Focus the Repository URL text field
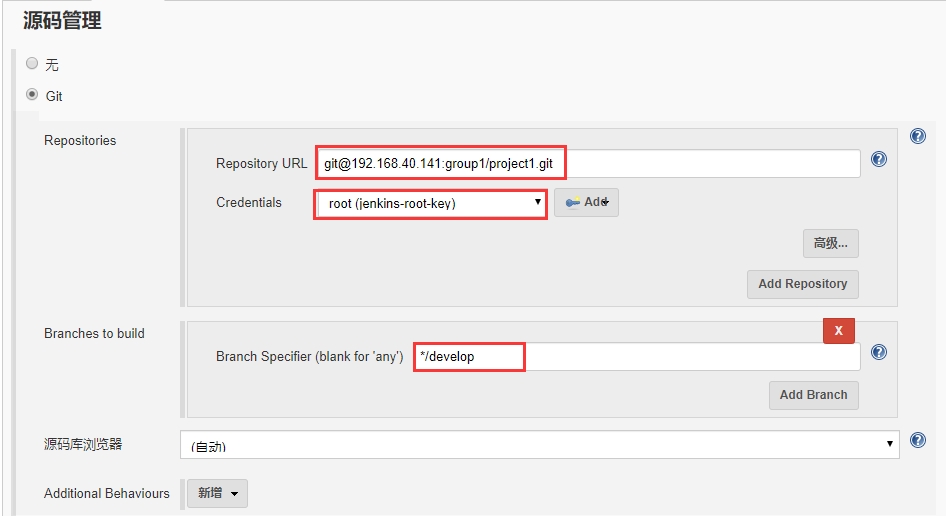The image size is (946, 516). [x=588, y=163]
